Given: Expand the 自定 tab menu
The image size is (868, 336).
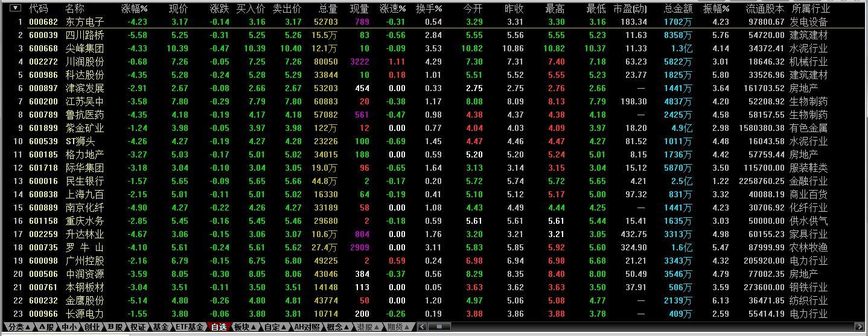Looking at the screenshot, I should point(274,327).
